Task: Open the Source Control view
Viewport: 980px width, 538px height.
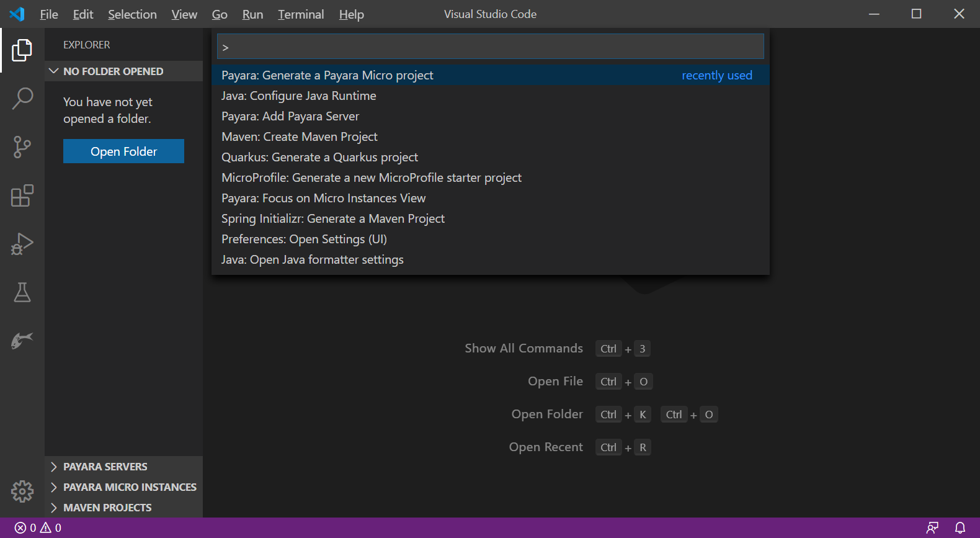Action: point(22,147)
